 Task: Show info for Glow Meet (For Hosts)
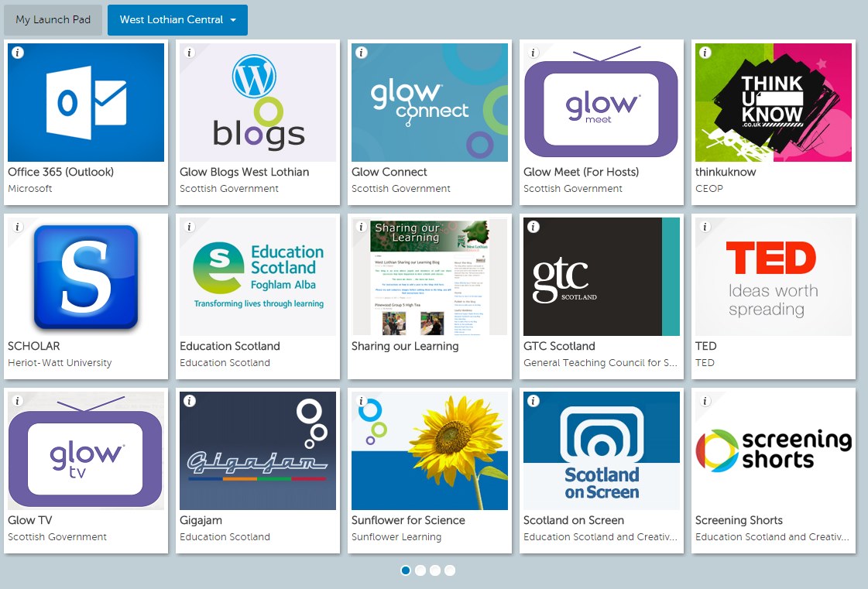(533, 53)
